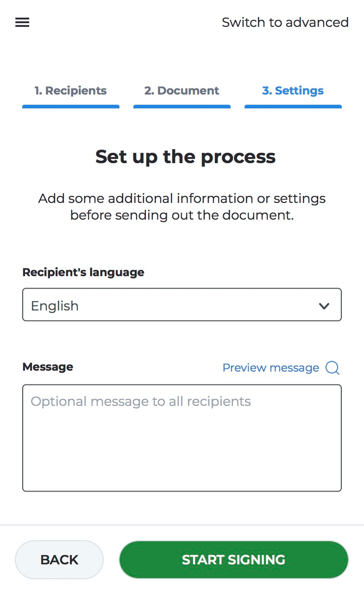Focus the optional Message text area
The width and height of the screenshot is (364, 594).
182,438
